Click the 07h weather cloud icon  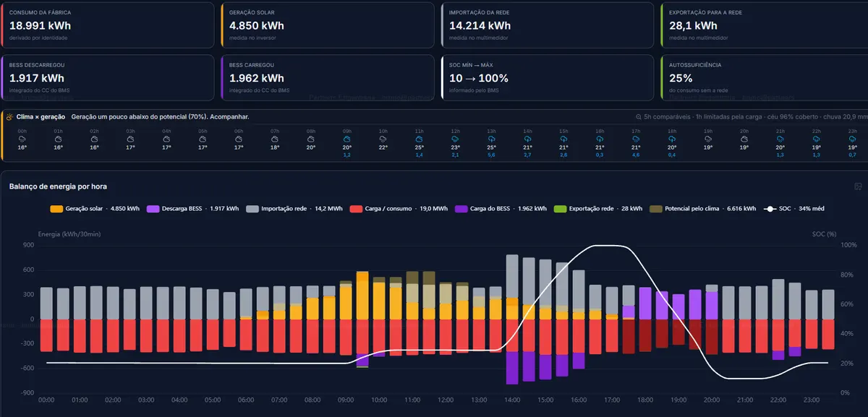(275, 139)
